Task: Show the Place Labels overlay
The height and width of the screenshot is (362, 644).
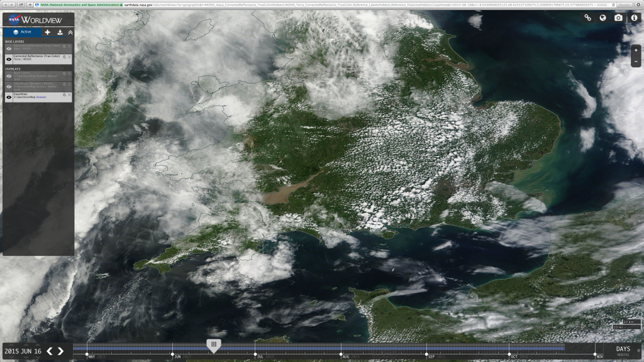Action: pos(9,76)
